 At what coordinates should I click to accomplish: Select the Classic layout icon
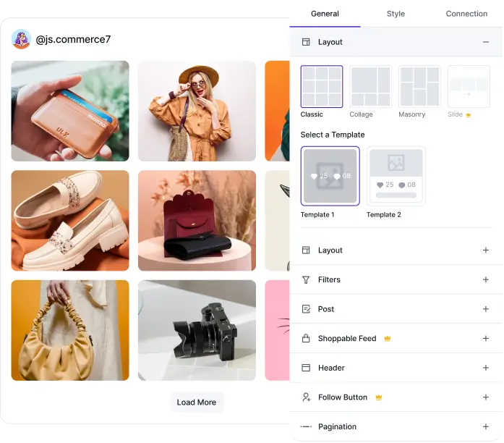click(x=322, y=87)
